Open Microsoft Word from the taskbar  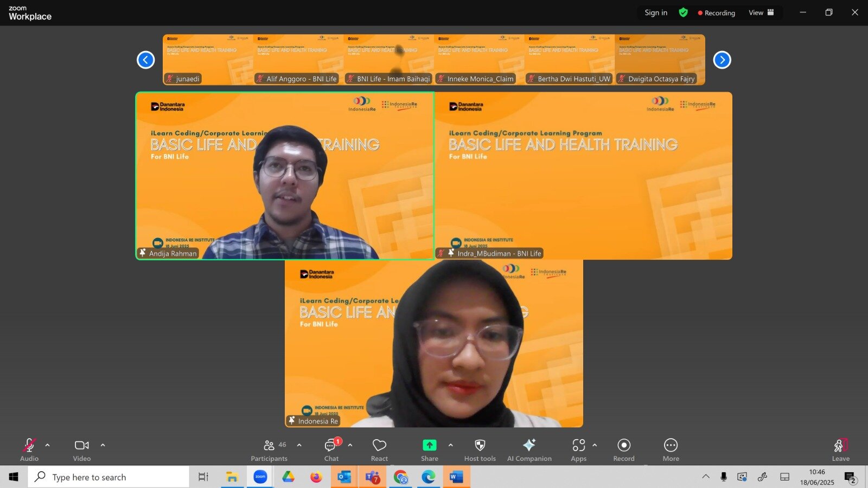[x=457, y=477]
